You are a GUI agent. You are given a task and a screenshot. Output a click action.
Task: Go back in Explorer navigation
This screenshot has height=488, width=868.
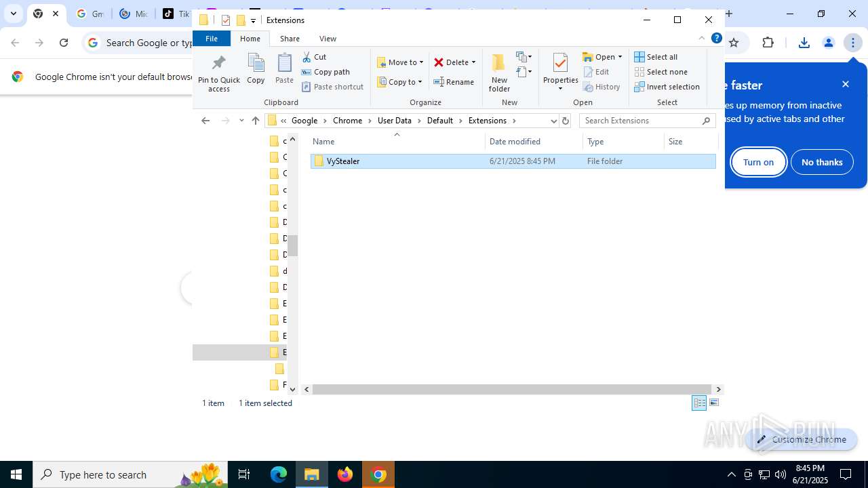tap(205, 121)
